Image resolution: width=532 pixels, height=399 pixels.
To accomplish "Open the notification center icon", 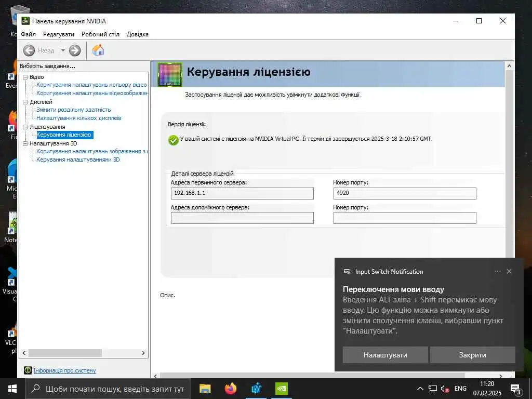I will [x=516, y=389].
